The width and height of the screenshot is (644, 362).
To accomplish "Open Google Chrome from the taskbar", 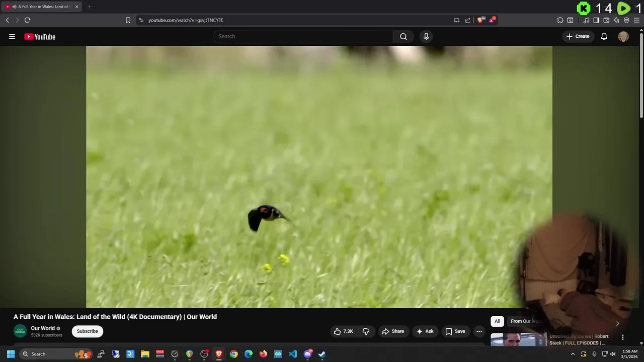I will click(233, 354).
